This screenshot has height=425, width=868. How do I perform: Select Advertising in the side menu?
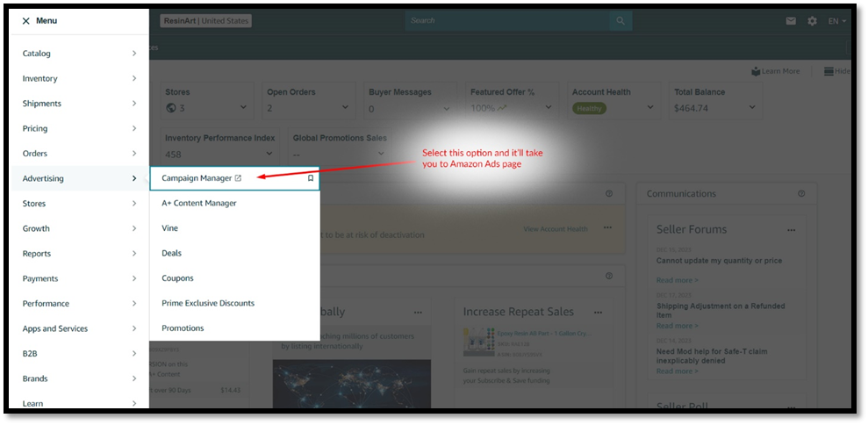[x=80, y=178]
